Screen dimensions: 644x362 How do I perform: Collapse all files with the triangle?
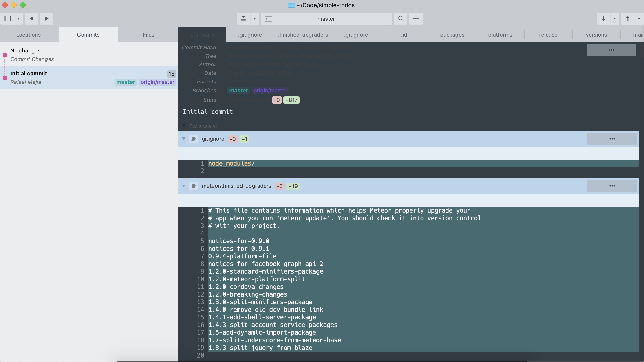click(x=184, y=126)
